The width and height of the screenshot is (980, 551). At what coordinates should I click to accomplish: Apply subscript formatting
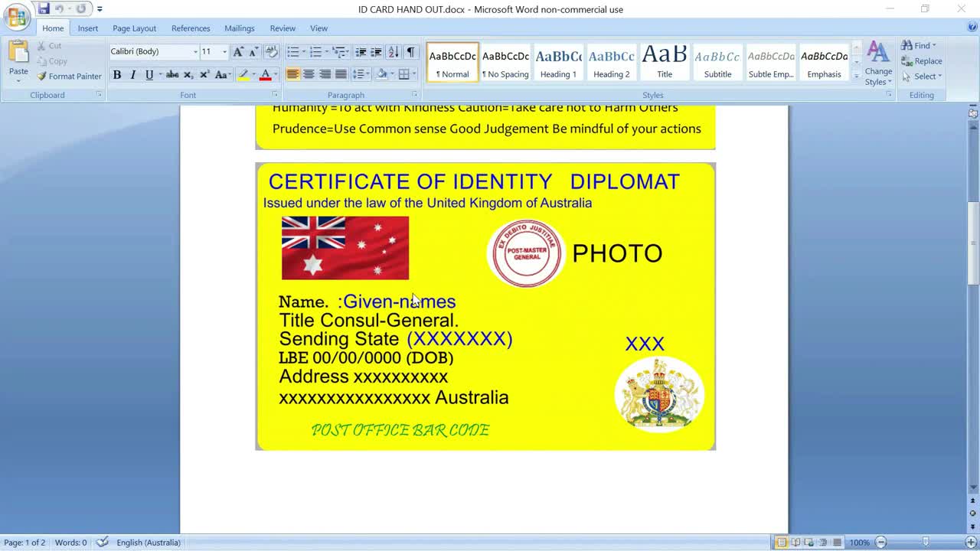point(188,74)
